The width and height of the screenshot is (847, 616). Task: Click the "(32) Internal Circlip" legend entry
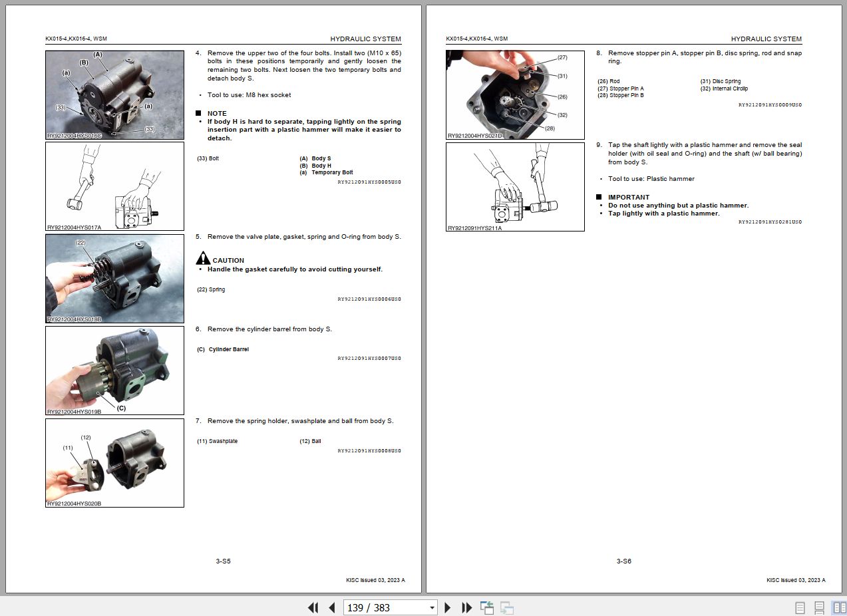pyautogui.click(x=724, y=88)
